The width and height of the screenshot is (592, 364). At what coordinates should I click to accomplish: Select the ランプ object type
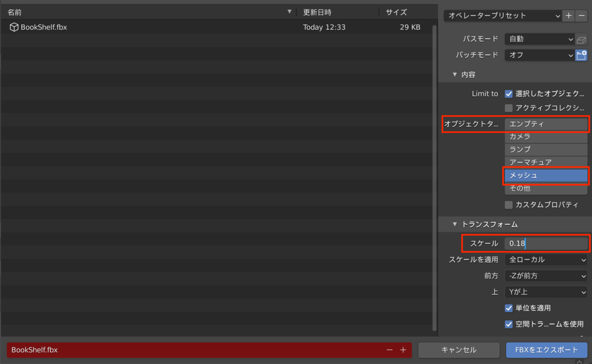pyautogui.click(x=546, y=149)
